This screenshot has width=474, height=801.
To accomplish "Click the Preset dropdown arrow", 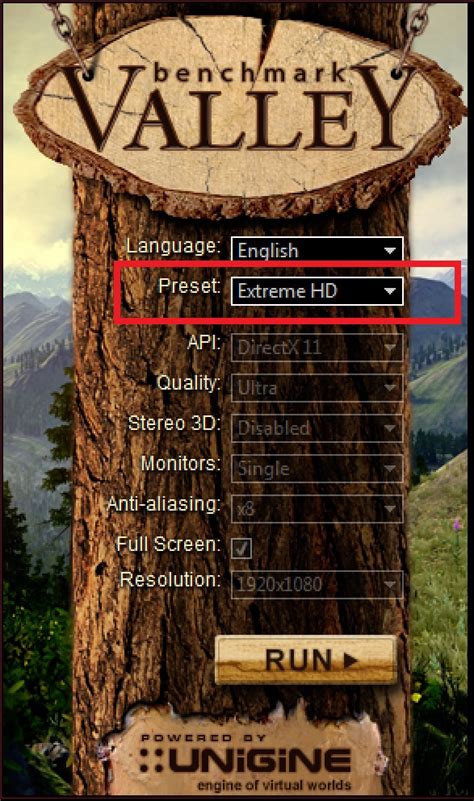I will click(x=390, y=291).
